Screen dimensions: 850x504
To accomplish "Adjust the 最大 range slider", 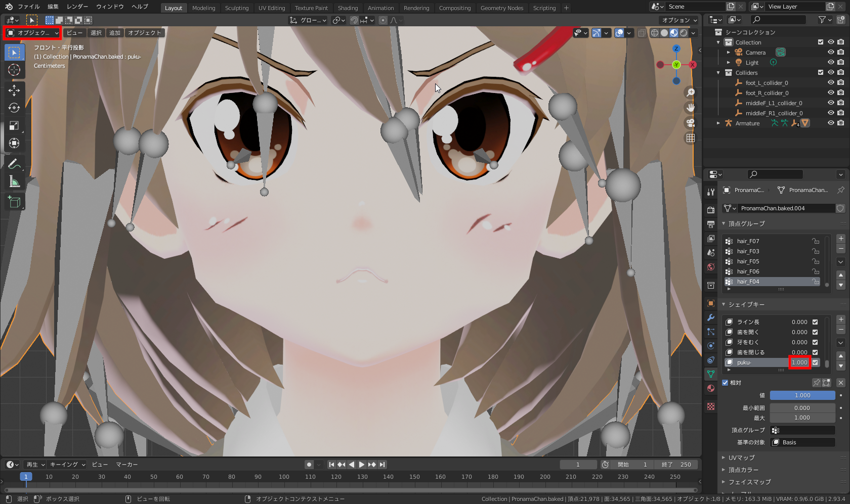I will (x=802, y=418).
